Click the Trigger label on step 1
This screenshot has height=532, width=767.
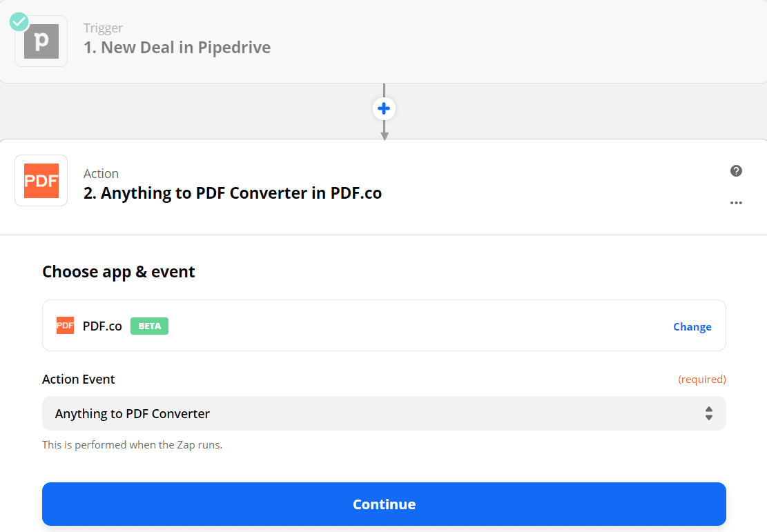(103, 28)
